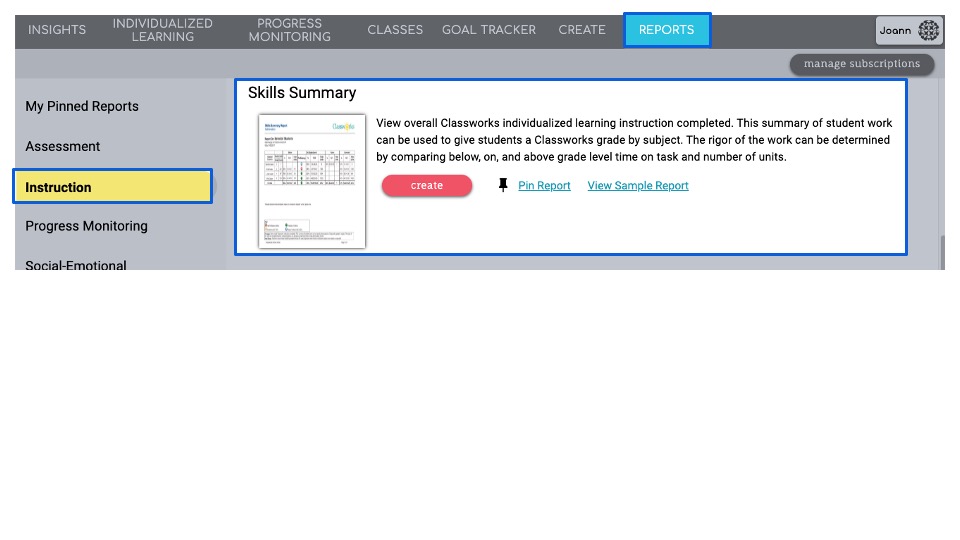
Task: Go to Individualized Learning tab
Action: point(162,30)
